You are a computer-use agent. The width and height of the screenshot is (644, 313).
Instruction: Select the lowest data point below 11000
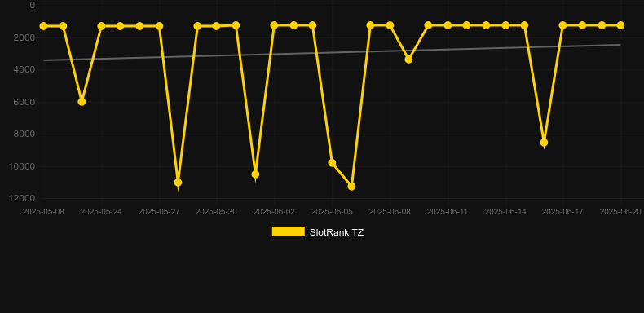(351, 187)
